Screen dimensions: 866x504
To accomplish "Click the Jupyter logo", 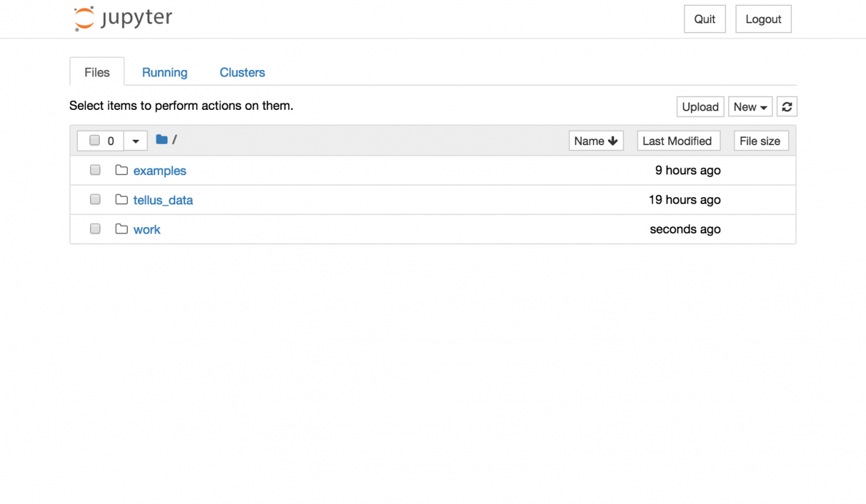I will [123, 19].
